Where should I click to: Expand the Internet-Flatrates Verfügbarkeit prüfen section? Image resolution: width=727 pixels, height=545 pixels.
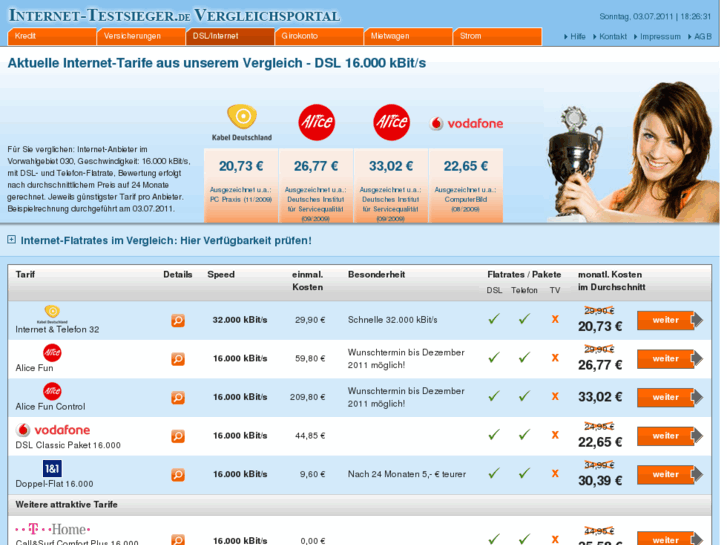tap(12, 240)
